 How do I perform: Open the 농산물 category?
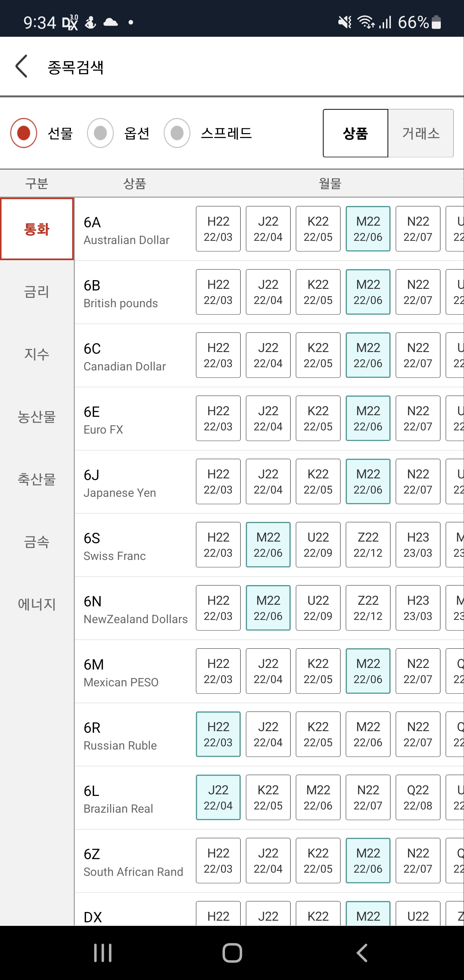(x=37, y=417)
